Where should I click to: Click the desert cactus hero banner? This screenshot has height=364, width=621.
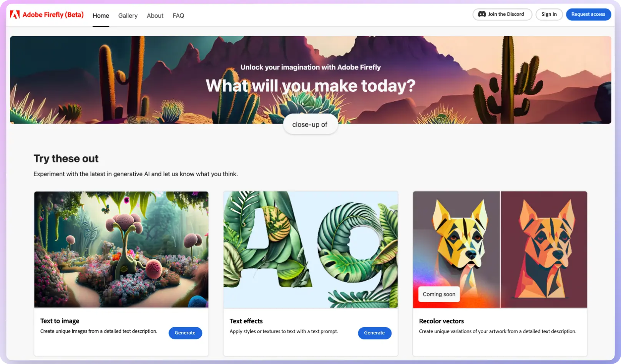tap(310, 80)
